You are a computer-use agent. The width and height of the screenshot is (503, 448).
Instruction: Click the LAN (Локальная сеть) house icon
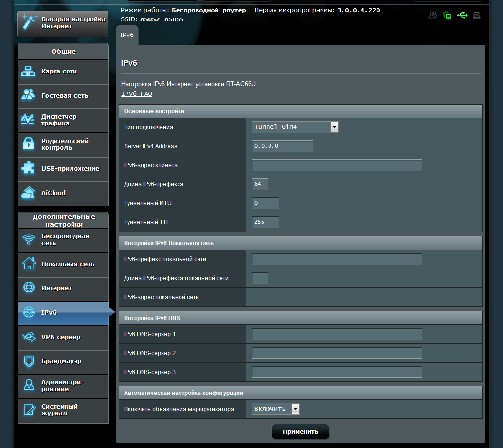click(x=29, y=263)
